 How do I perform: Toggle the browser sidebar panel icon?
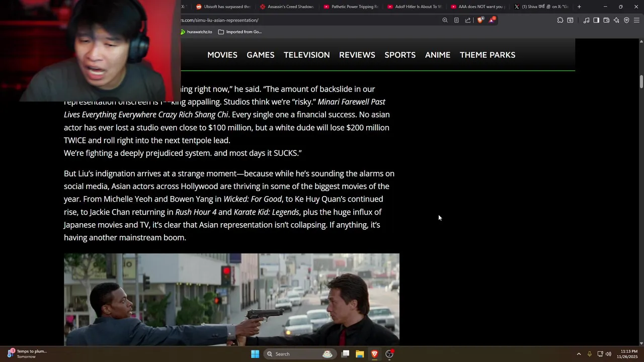596,20
